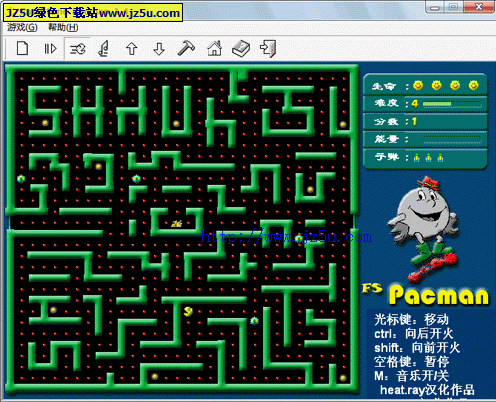Click the 空格键: 暂停 help line

pyautogui.click(x=411, y=362)
